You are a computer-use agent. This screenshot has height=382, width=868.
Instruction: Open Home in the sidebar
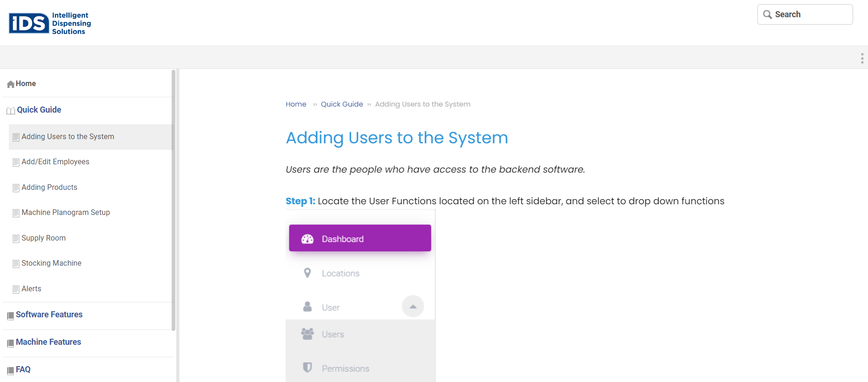(x=26, y=84)
